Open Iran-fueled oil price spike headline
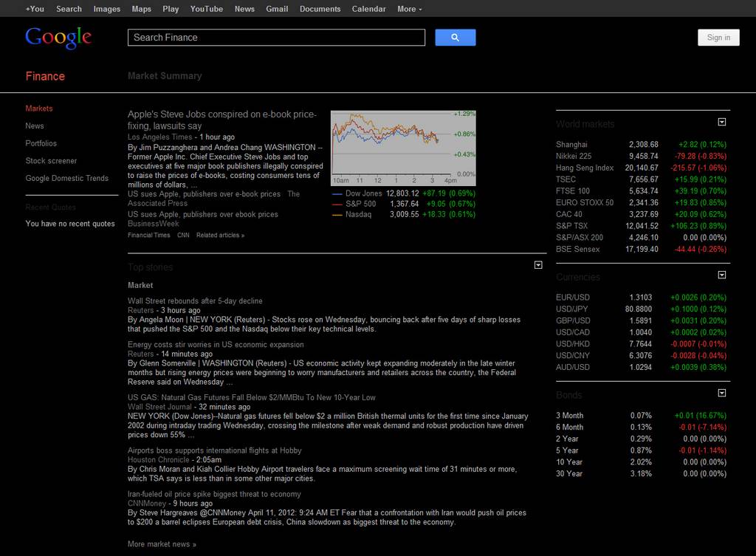This screenshot has height=556, width=756. (214, 494)
